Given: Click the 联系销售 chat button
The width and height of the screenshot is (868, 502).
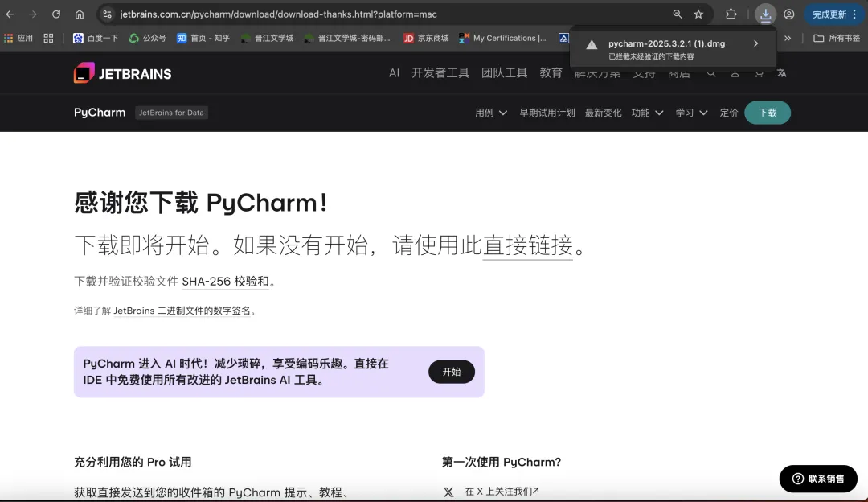Looking at the screenshot, I should point(818,479).
